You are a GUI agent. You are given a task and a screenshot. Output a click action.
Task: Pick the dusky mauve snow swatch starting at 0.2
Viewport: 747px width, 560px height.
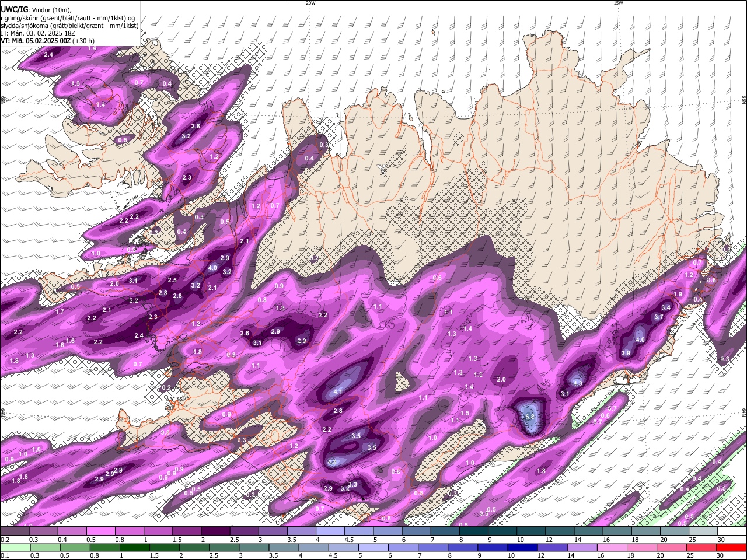click(15, 531)
